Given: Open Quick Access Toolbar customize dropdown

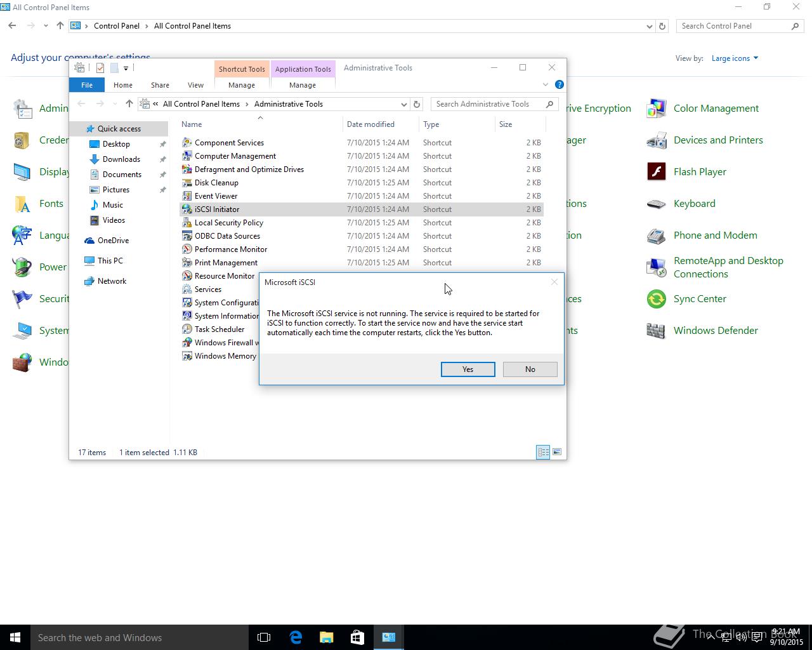Looking at the screenshot, I should [126, 68].
